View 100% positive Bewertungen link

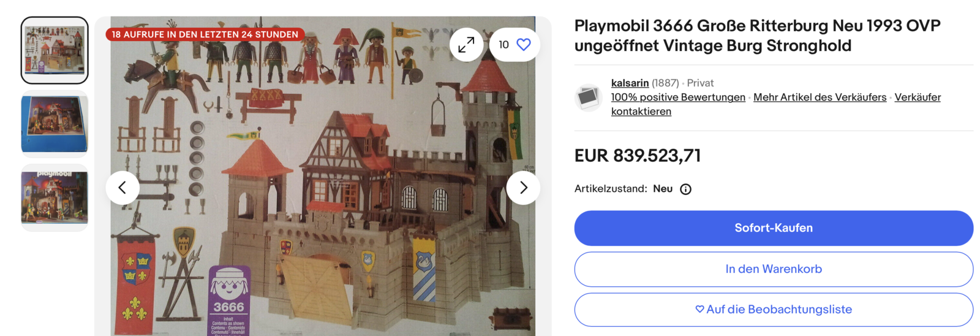(x=678, y=97)
